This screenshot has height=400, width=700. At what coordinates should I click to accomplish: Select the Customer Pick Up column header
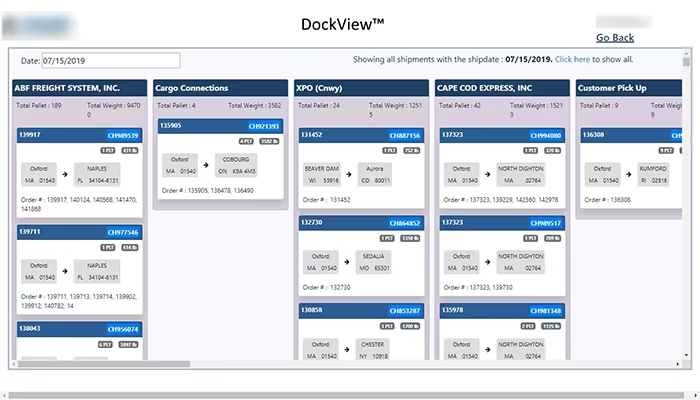[x=629, y=88]
